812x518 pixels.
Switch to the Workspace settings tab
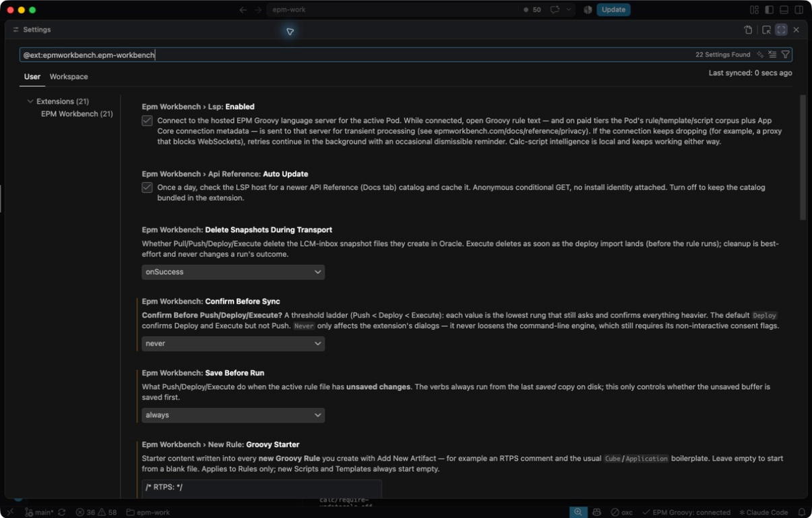click(69, 77)
